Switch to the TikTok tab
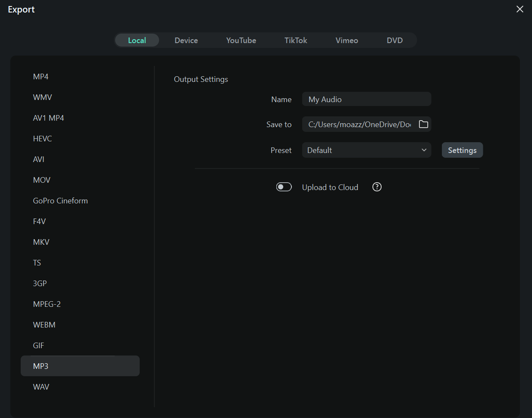Image resolution: width=532 pixels, height=418 pixels. tap(296, 41)
